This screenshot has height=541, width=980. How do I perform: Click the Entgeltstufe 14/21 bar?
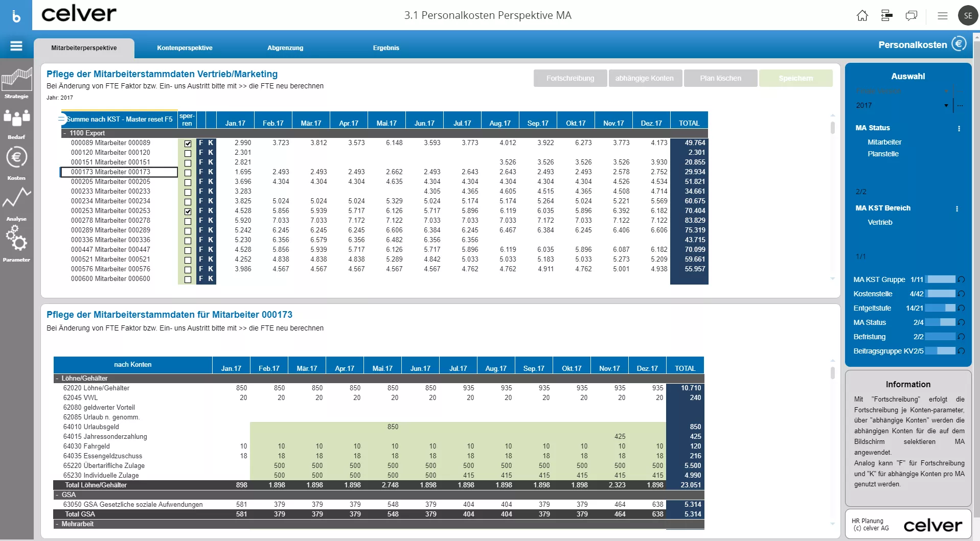[941, 308]
